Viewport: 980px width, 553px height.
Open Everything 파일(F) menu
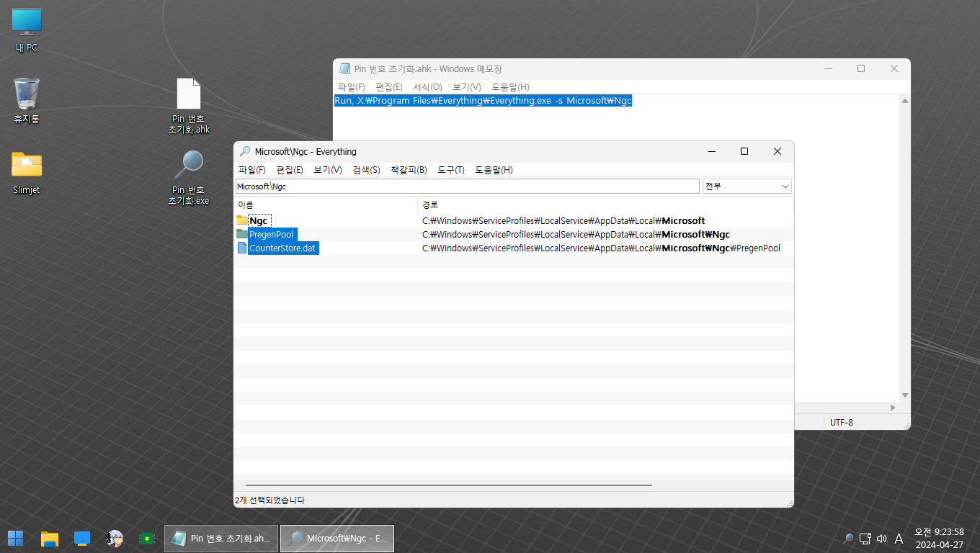(x=252, y=170)
